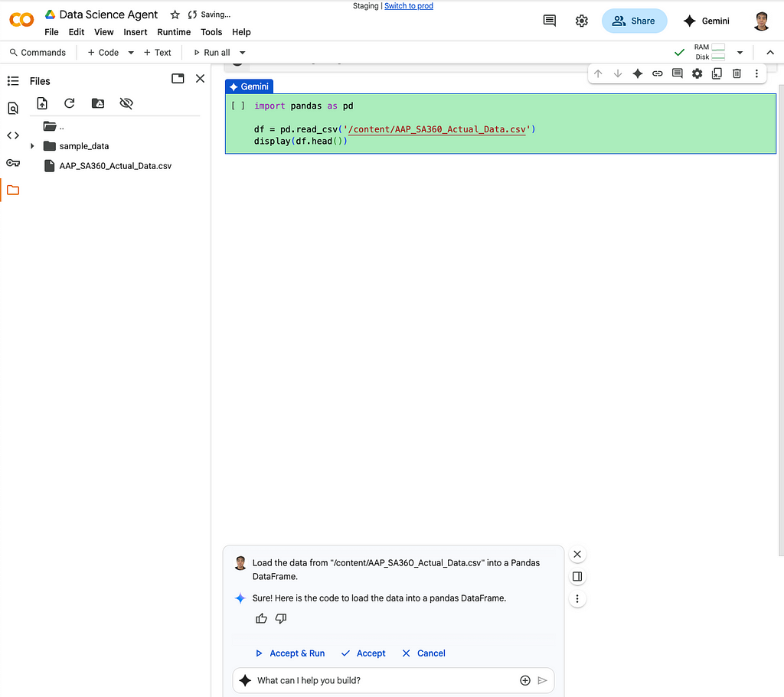The height and width of the screenshot is (697, 784).
Task: Click Run all
Action: [211, 53]
